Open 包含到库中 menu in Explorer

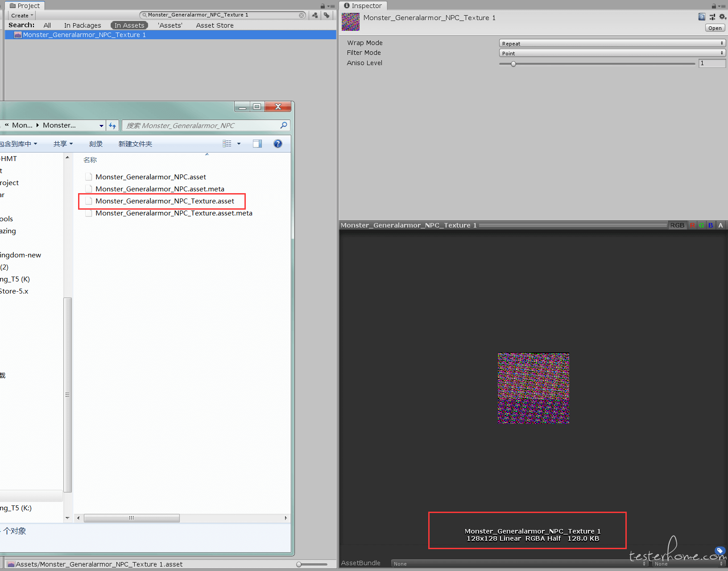click(x=18, y=144)
